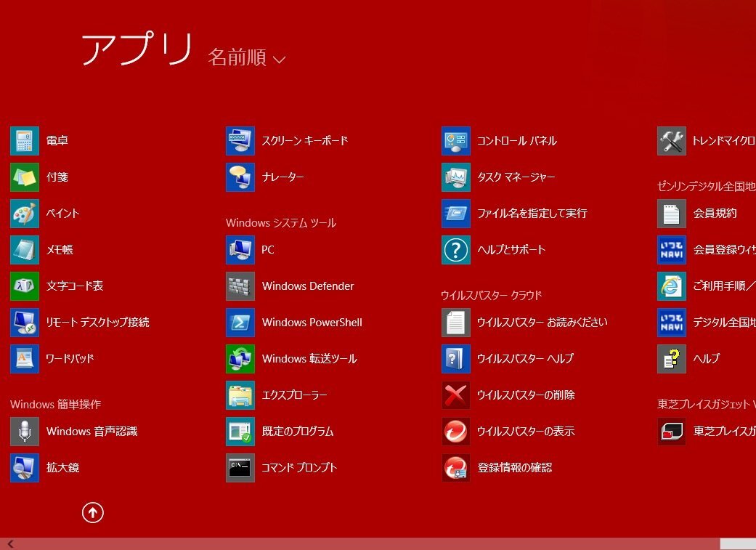Click the 会員登録ウィザード いつもNAVI icon
Image resolution: width=756 pixels, height=550 pixels.
pyautogui.click(x=672, y=250)
